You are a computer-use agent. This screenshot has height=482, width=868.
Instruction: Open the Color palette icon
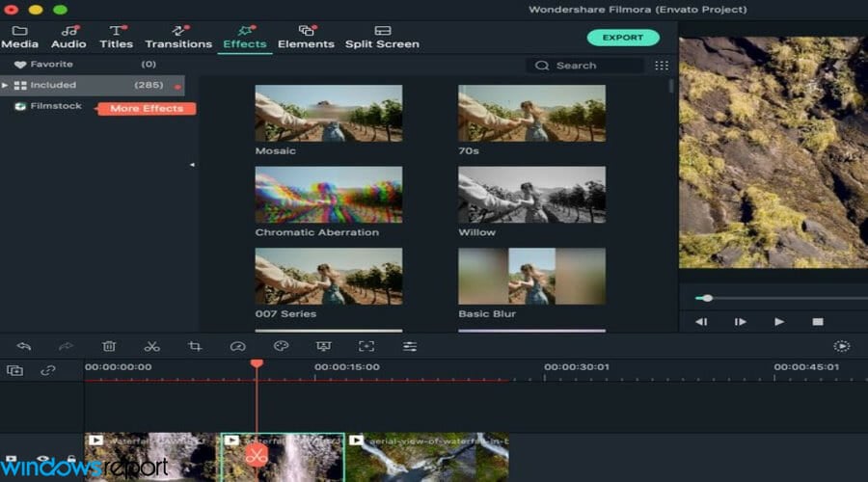(x=282, y=346)
